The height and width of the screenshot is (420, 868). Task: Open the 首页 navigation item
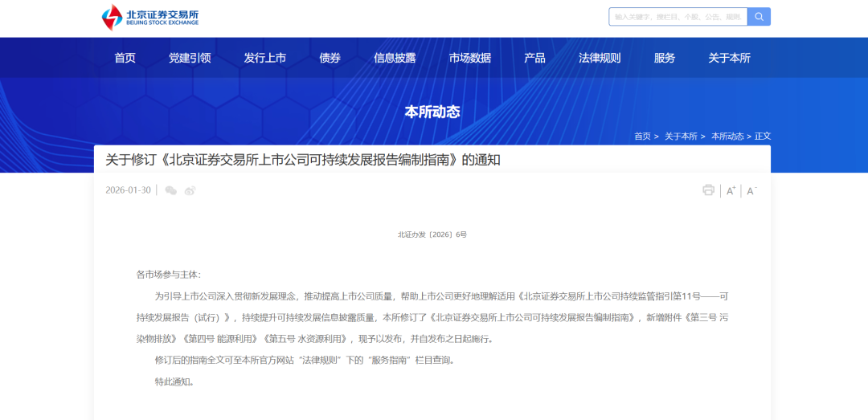coord(125,58)
